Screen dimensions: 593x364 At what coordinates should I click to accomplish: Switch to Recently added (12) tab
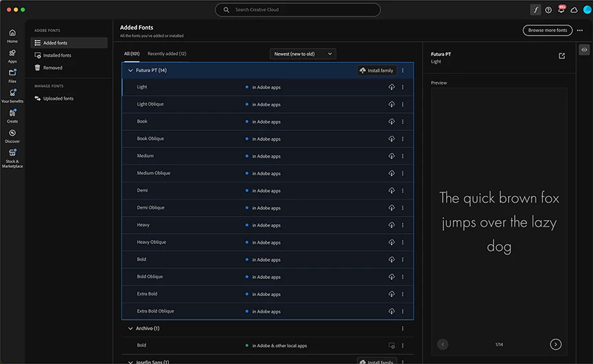pyautogui.click(x=167, y=53)
